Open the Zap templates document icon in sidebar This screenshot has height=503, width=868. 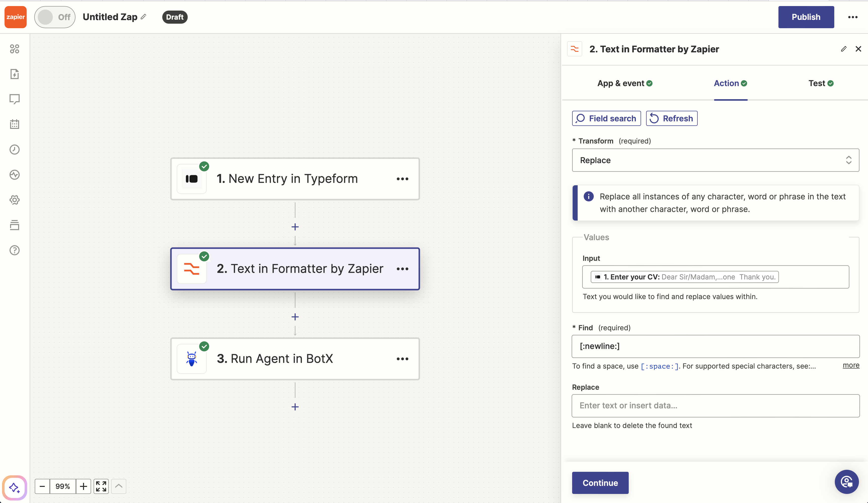[15, 74]
